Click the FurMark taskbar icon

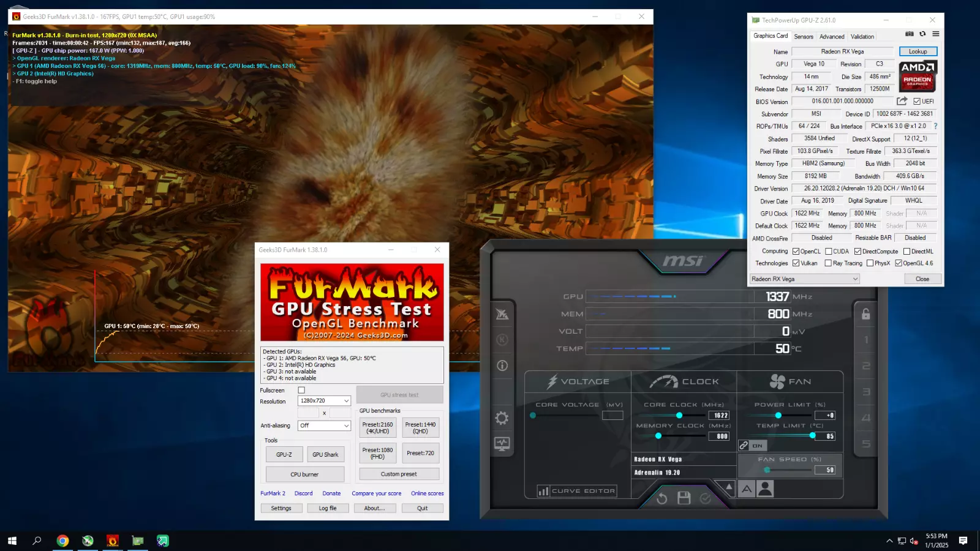(x=113, y=541)
